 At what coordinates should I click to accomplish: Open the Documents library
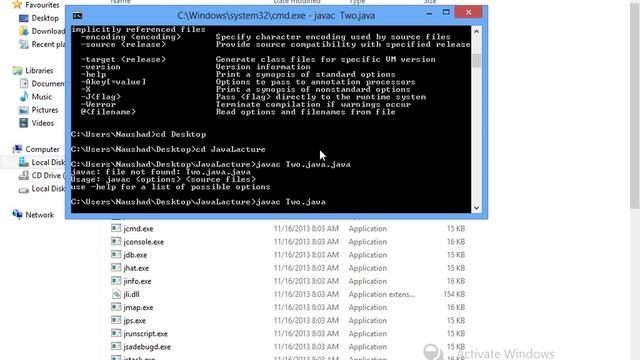[x=48, y=83]
